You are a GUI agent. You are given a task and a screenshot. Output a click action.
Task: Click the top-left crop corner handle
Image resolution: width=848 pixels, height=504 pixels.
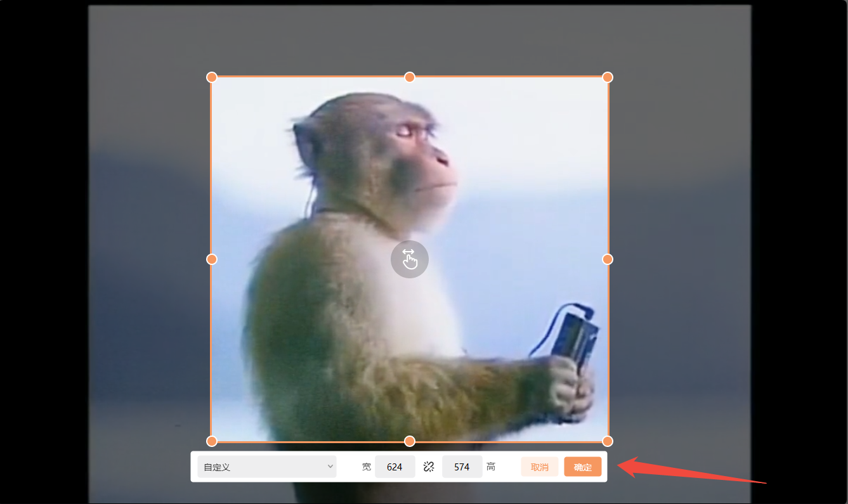(212, 77)
